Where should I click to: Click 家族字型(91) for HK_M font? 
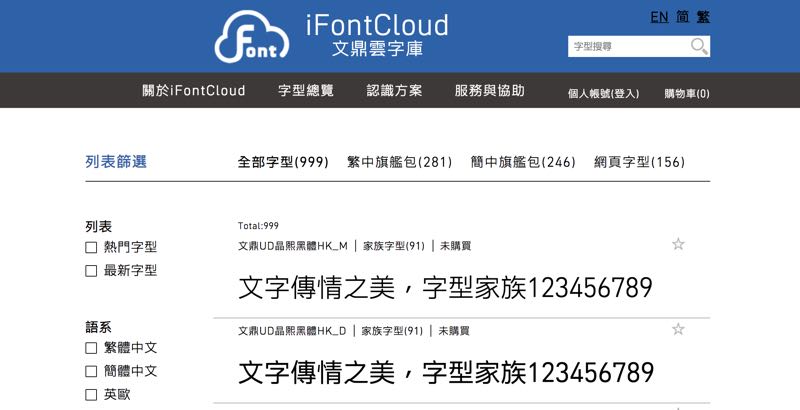tap(394, 246)
